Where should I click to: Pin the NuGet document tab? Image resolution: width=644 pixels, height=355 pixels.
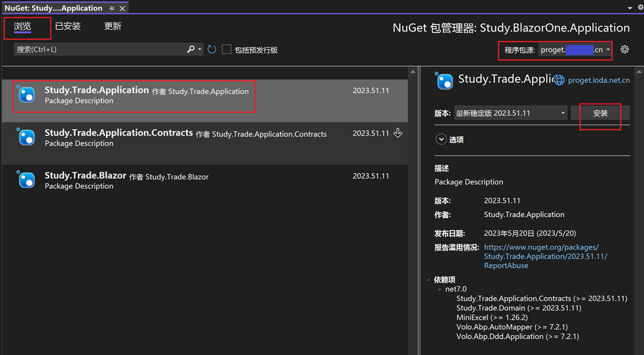(x=112, y=8)
